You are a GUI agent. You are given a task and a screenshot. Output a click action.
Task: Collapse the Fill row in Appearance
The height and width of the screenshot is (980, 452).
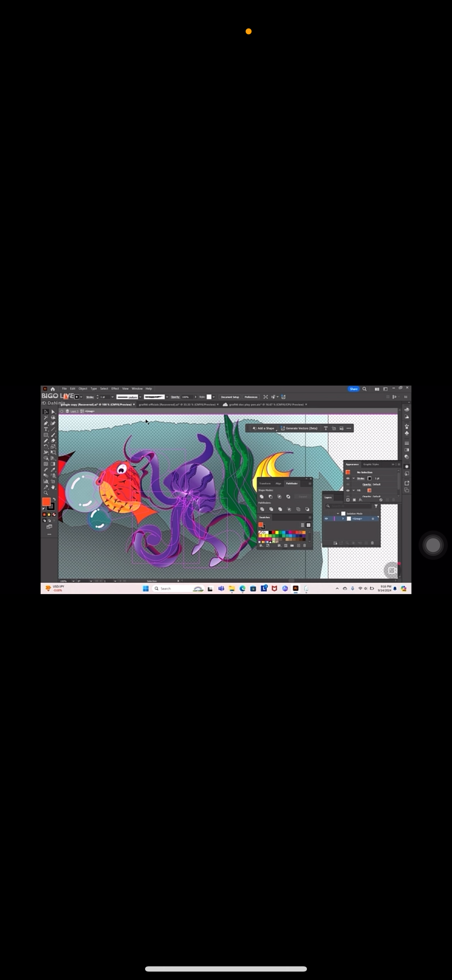[x=354, y=490]
